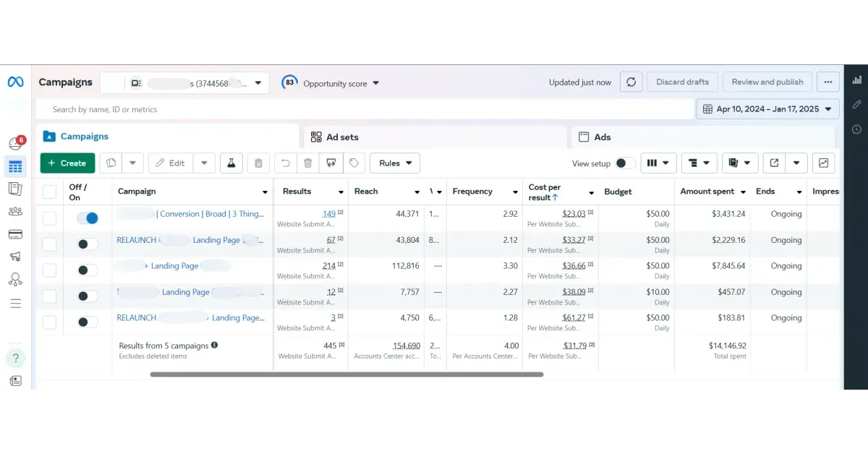868x454 pixels.
Task: Open Billing card icon in left sidebar
Action: [15, 234]
